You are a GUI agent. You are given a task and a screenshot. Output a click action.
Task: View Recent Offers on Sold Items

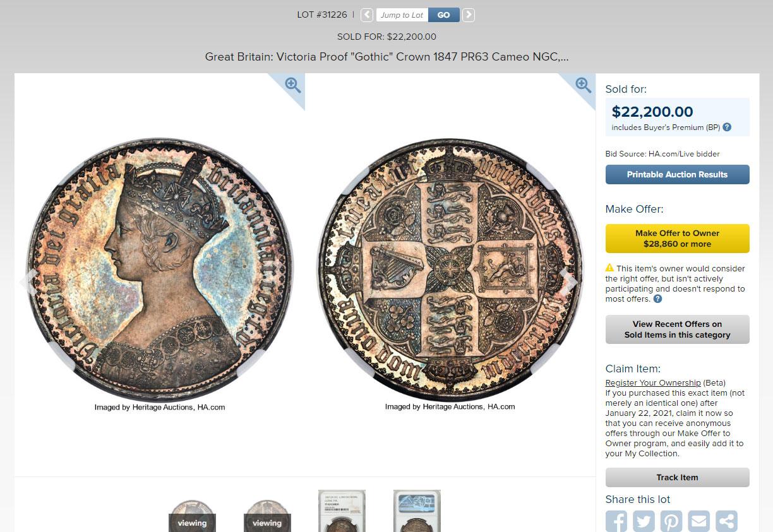pos(677,329)
